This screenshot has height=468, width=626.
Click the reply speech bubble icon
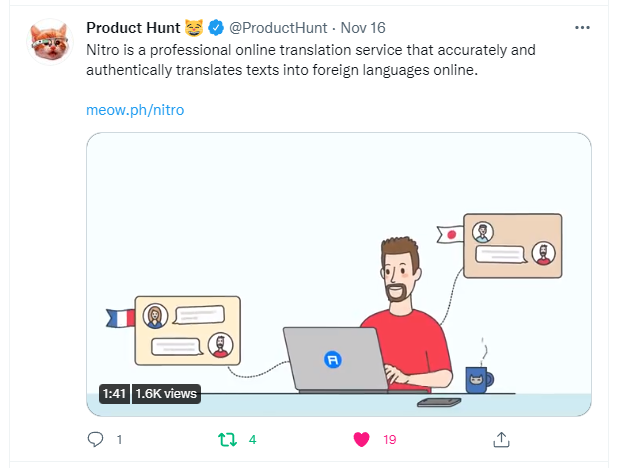95,439
